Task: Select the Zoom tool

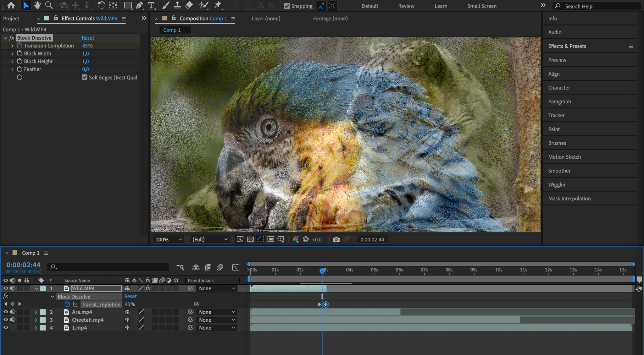Action: click(49, 5)
